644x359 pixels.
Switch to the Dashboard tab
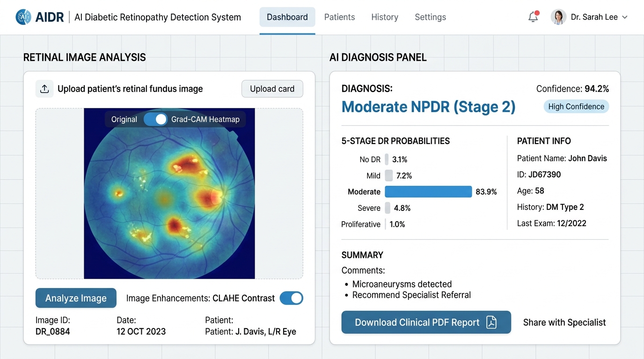point(287,17)
